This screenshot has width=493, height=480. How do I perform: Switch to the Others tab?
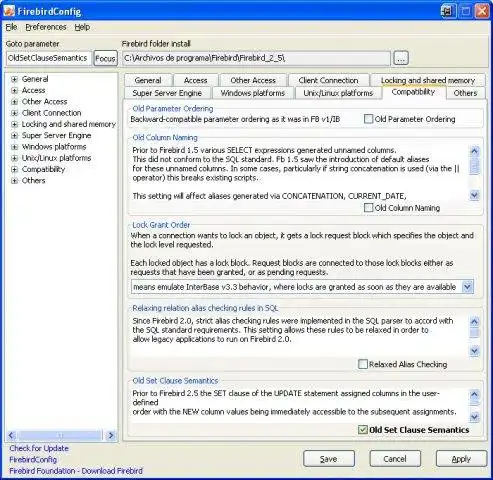click(x=465, y=93)
